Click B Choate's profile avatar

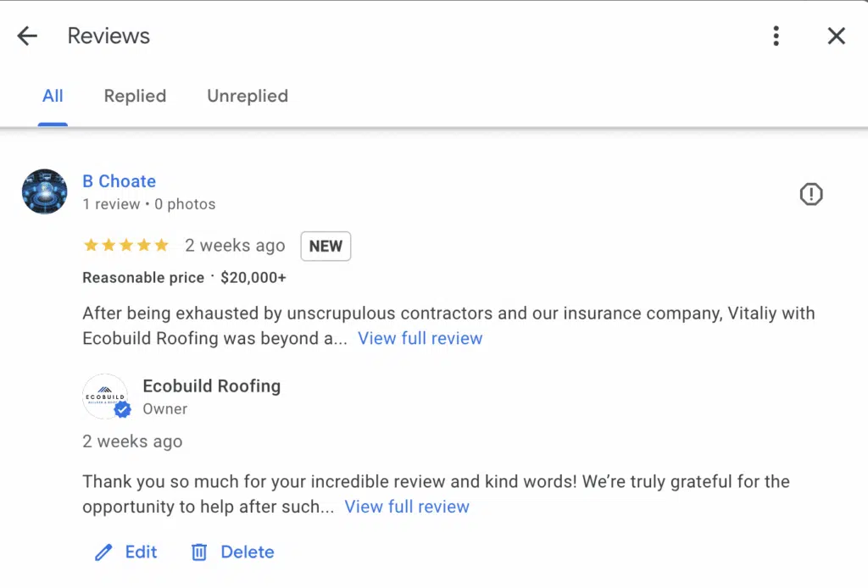pos(43,191)
